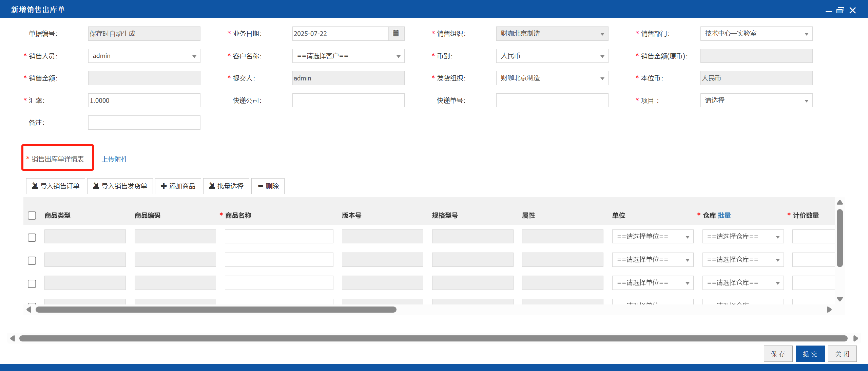Image resolution: width=868 pixels, height=371 pixels.
Task: Click into the 备注 remarks input field
Action: (144, 123)
